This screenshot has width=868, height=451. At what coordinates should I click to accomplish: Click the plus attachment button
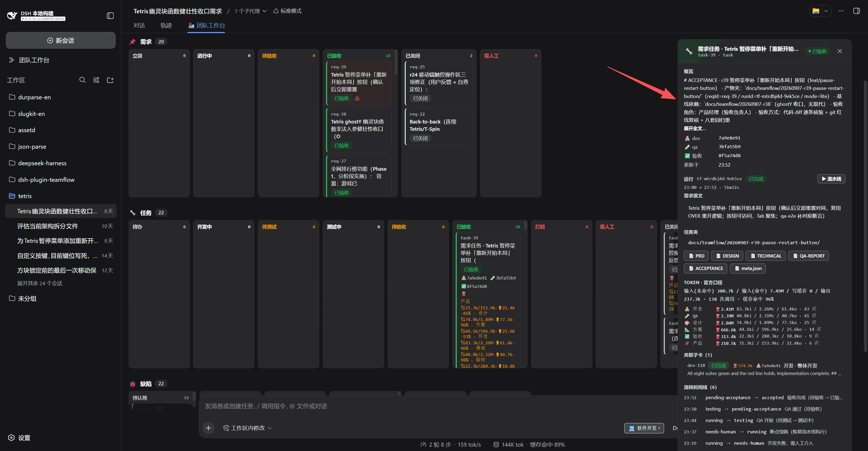[208, 428]
